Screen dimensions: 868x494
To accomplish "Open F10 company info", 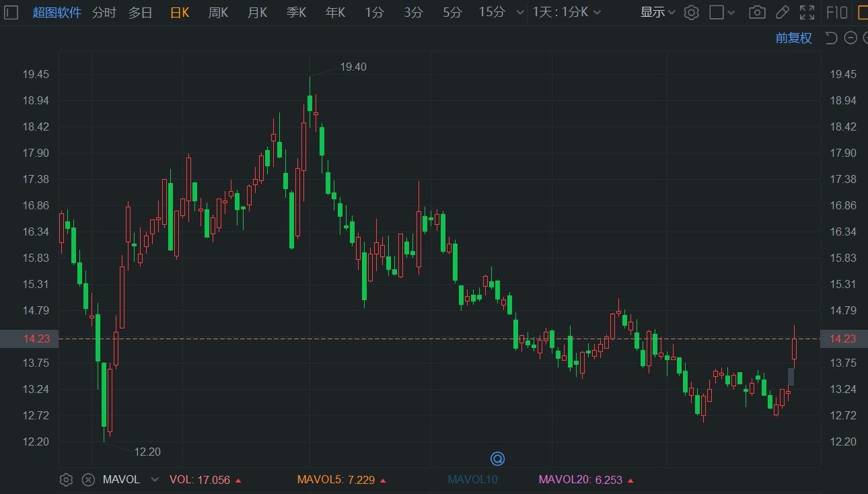I will coord(836,12).
